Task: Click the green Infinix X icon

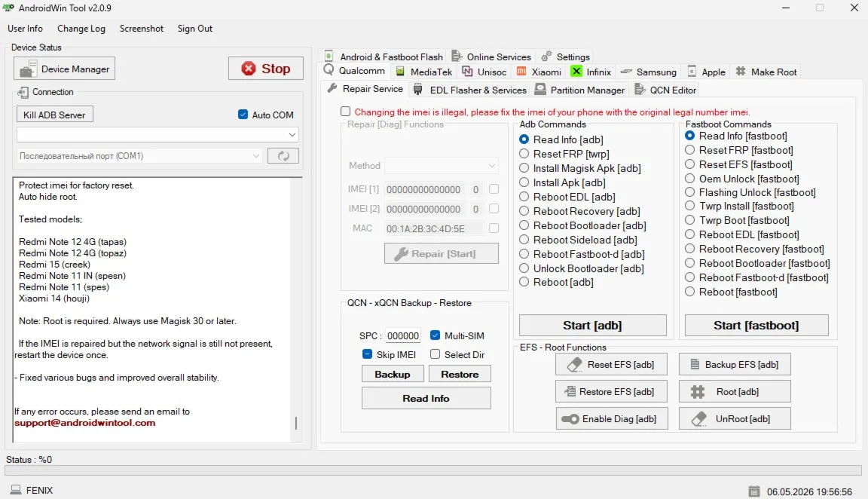Action: [576, 72]
